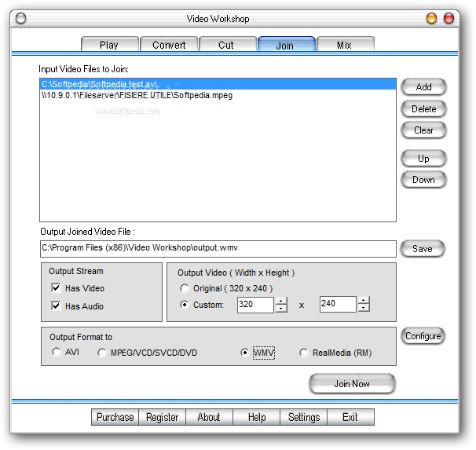The height and width of the screenshot is (450, 476).
Task: Open program Settings
Action: click(303, 417)
